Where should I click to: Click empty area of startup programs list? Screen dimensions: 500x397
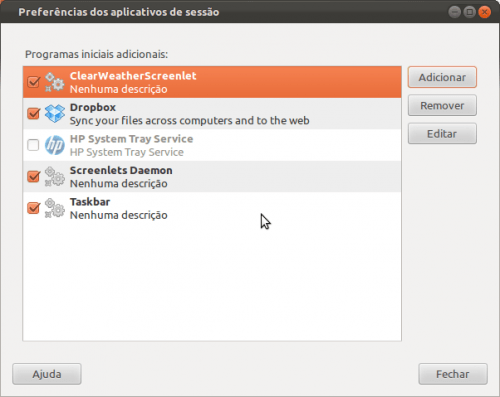(212, 280)
